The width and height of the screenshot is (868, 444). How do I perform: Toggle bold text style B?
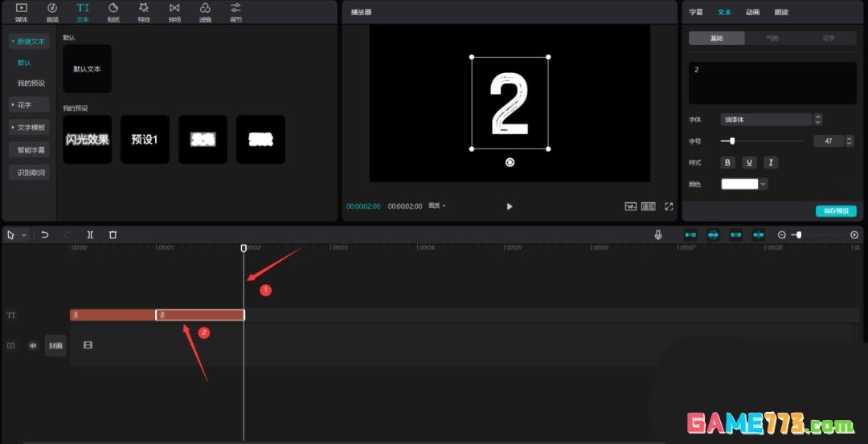click(x=728, y=162)
